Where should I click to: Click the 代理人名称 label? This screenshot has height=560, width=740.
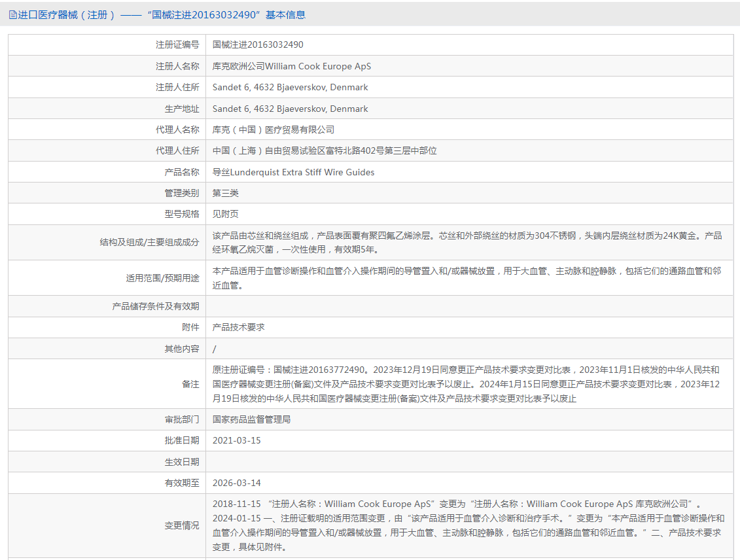(177, 130)
